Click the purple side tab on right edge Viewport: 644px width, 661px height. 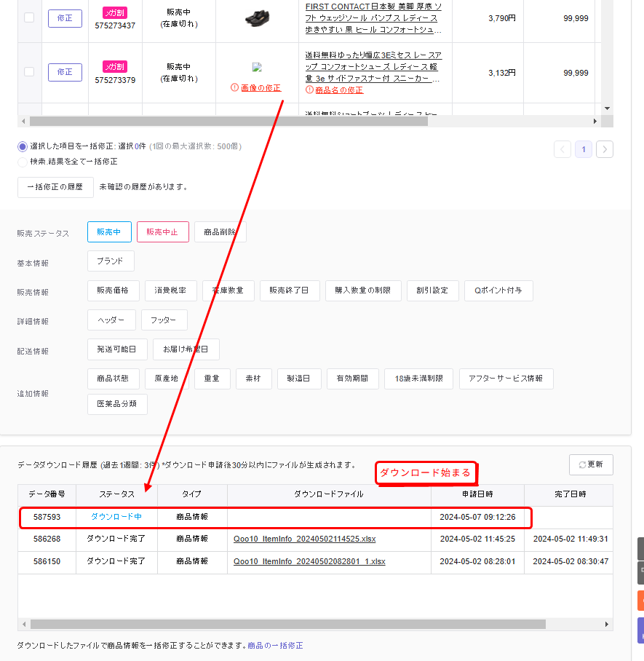(640, 630)
